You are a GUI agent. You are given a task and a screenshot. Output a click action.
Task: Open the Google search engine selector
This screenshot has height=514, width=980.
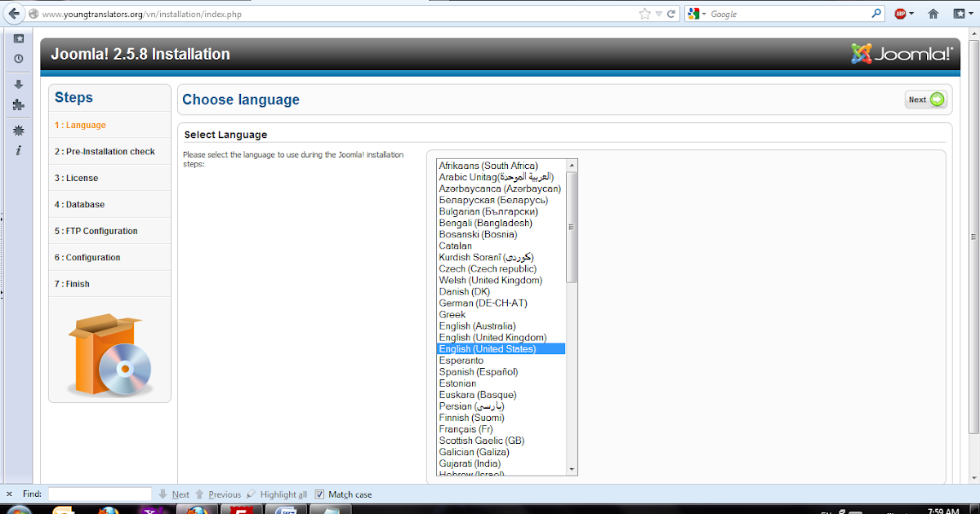697,14
